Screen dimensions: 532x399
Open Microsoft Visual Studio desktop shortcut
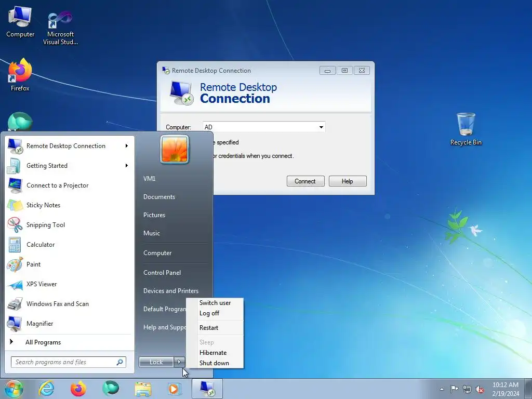pyautogui.click(x=60, y=27)
